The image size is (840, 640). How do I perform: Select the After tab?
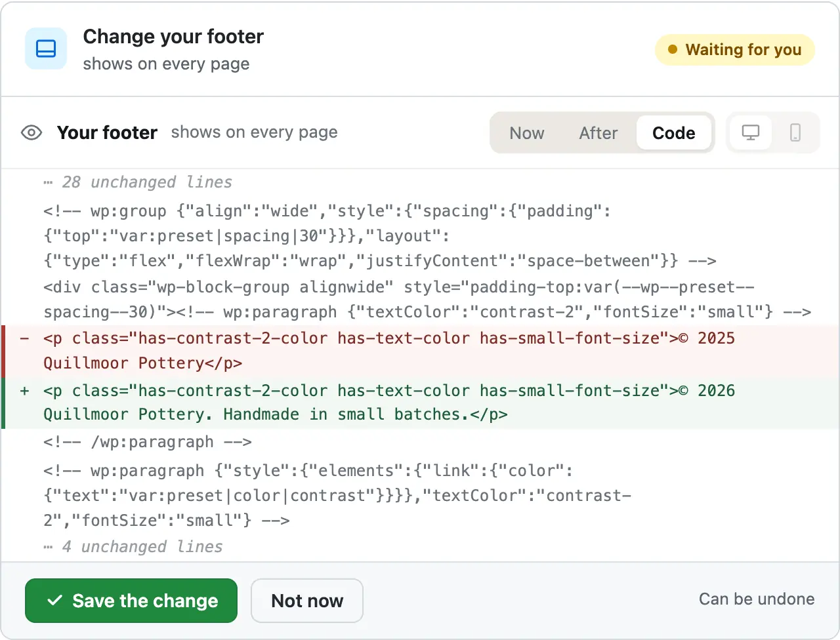(x=598, y=133)
